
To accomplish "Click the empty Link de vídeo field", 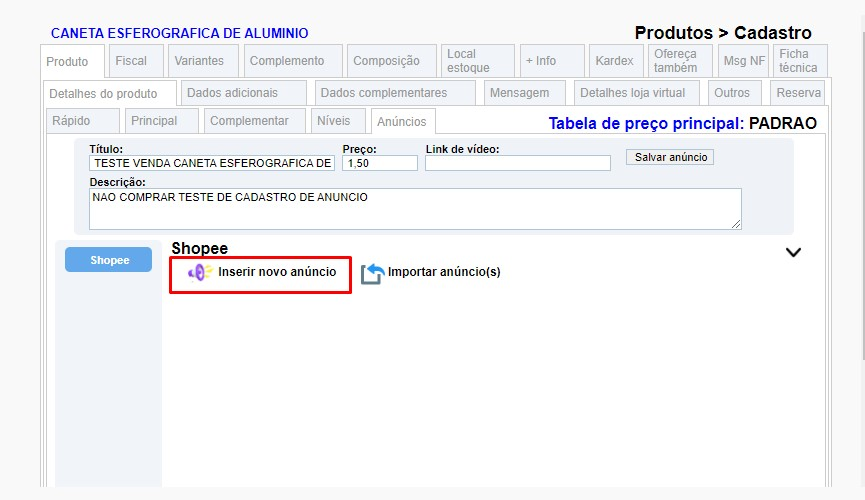I will [x=518, y=163].
